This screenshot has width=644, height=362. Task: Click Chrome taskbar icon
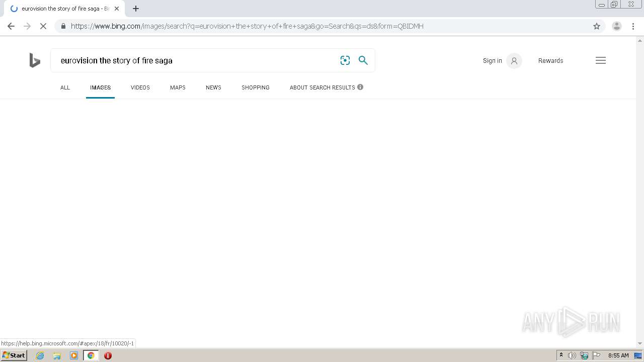tap(91, 355)
